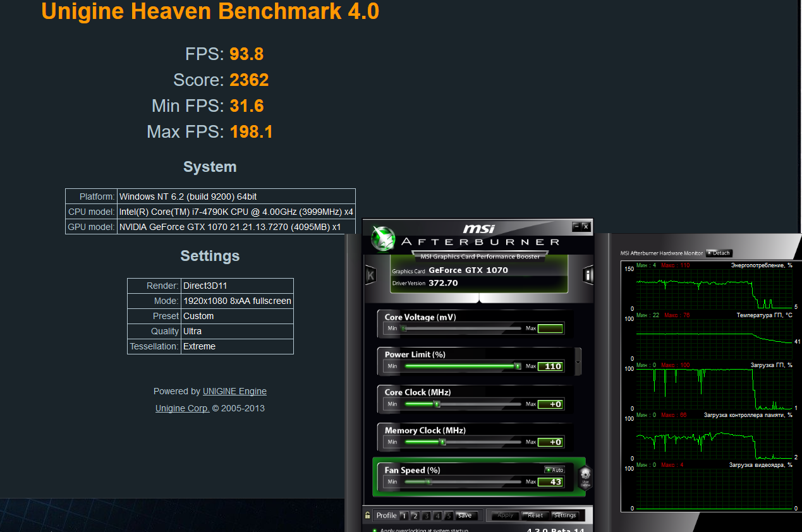Click the Mode cell 1920x1080 8xAA fullscreen
802x532 pixels.
(237, 301)
